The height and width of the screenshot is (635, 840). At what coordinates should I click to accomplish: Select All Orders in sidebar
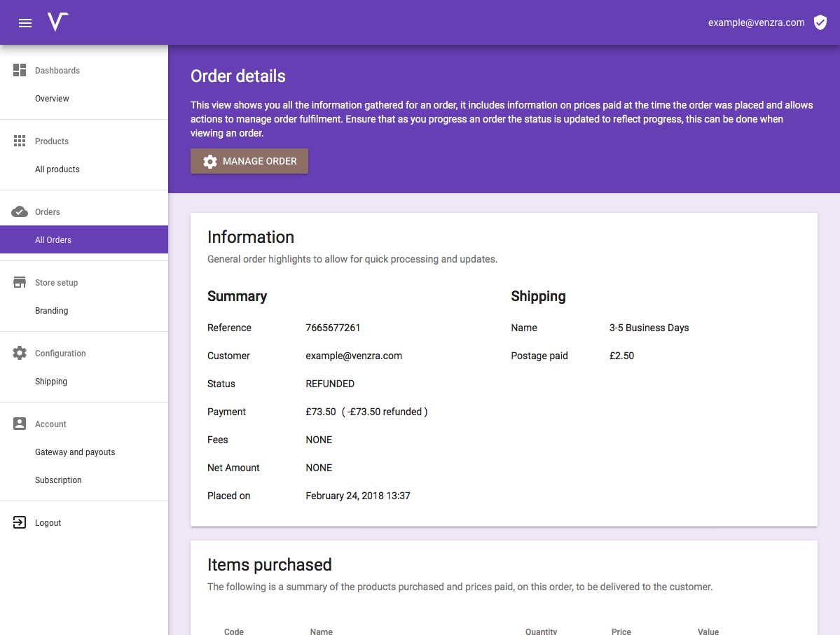(84, 239)
